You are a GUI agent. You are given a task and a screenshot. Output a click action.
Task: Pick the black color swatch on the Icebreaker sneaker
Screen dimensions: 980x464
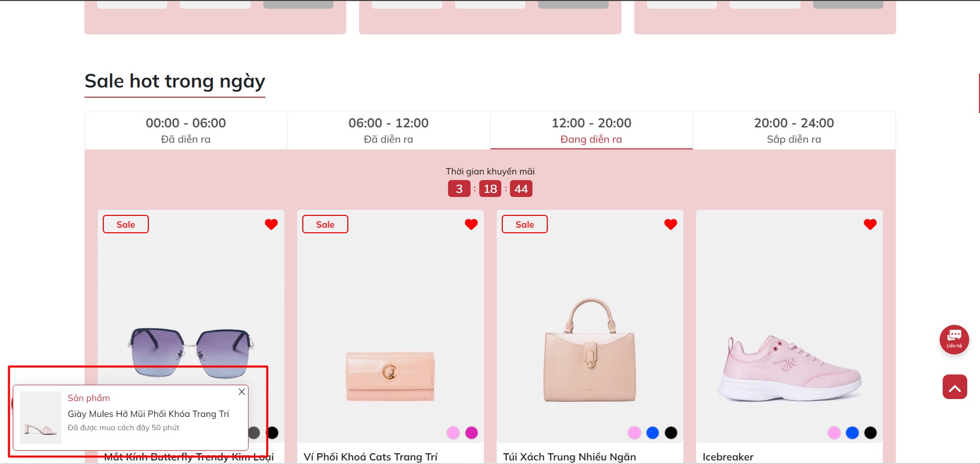(x=871, y=433)
